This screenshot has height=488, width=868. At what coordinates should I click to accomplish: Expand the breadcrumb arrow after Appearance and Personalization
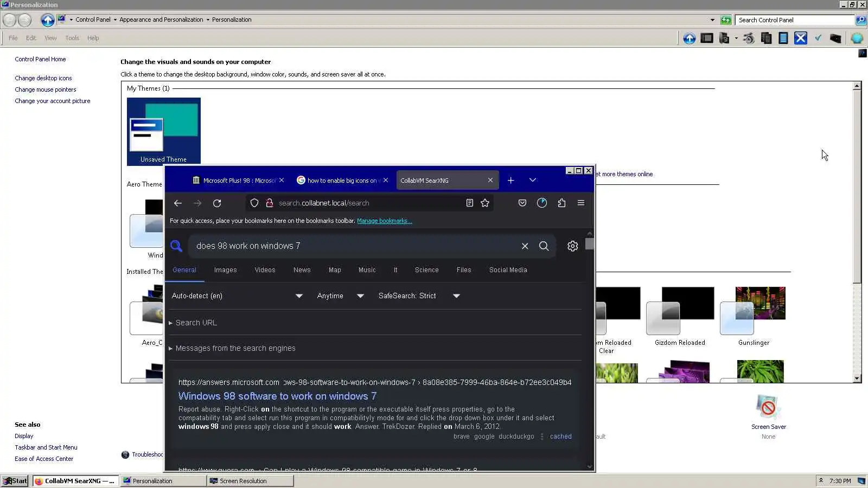click(208, 20)
